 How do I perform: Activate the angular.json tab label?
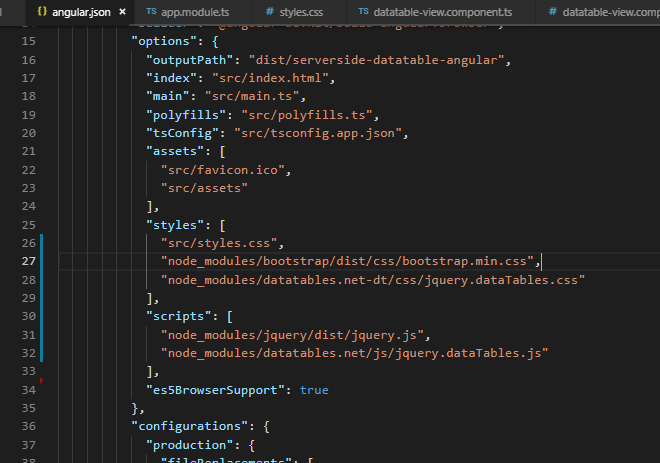point(81,11)
